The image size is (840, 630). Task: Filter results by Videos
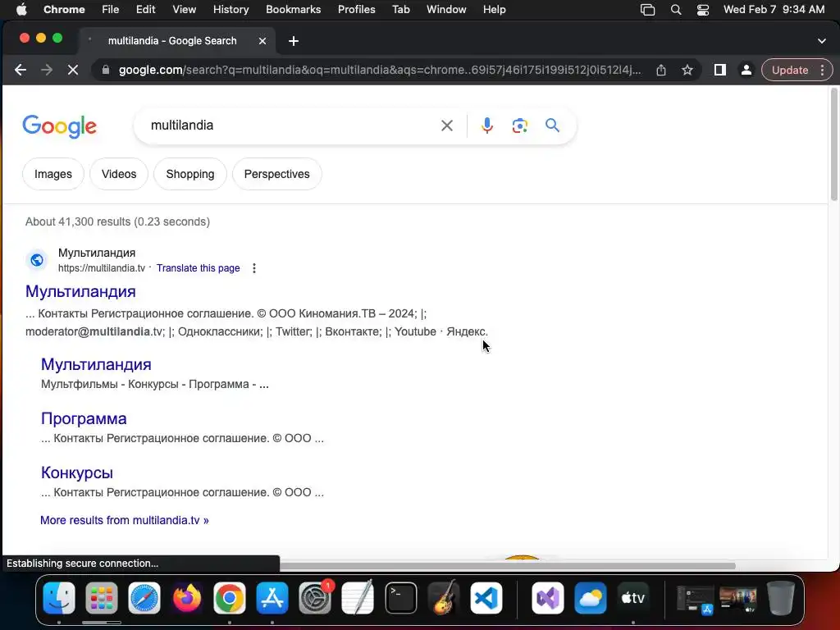(119, 174)
